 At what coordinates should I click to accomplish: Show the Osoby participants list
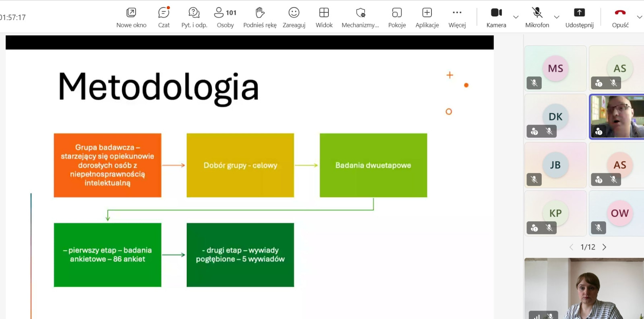(225, 17)
